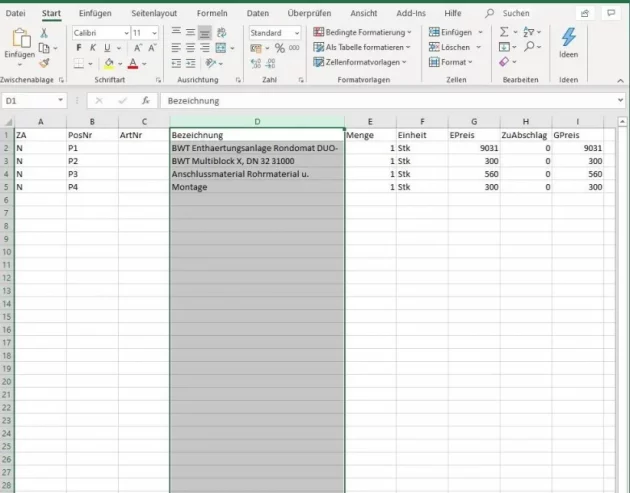
Task: Expand the Standard number format dropdown
Action: click(x=295, y=33)
